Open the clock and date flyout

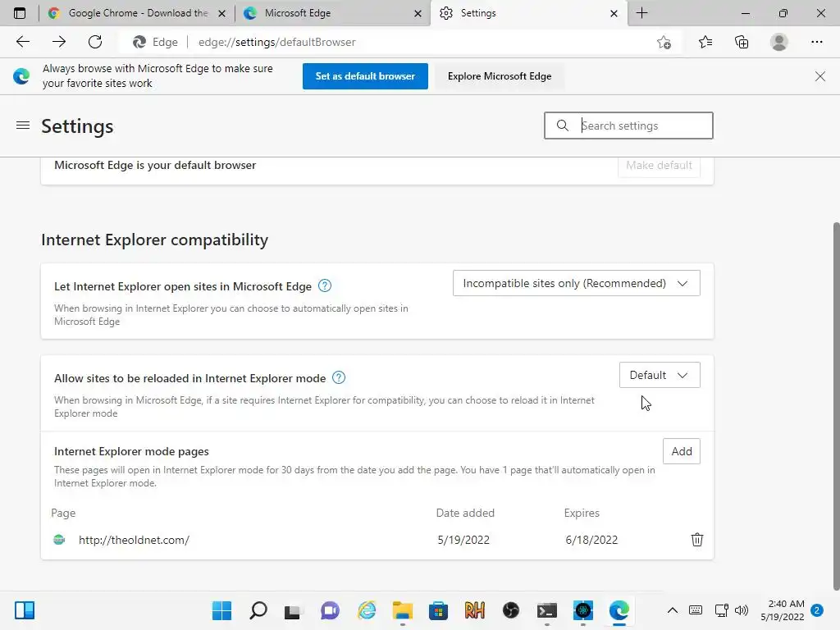[782, 610]
